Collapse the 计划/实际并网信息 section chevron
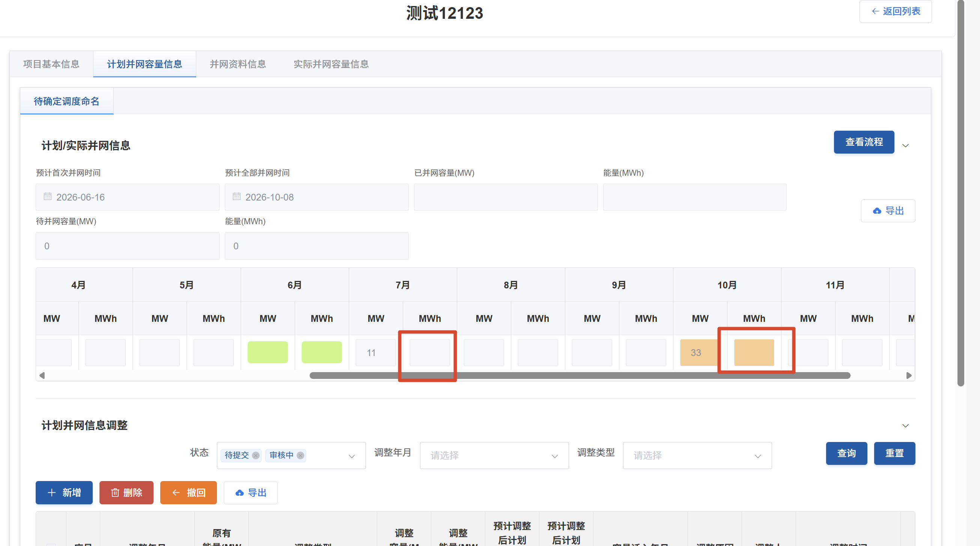The image size is (980, 546). pyautogui.click(x=906, y=146)
